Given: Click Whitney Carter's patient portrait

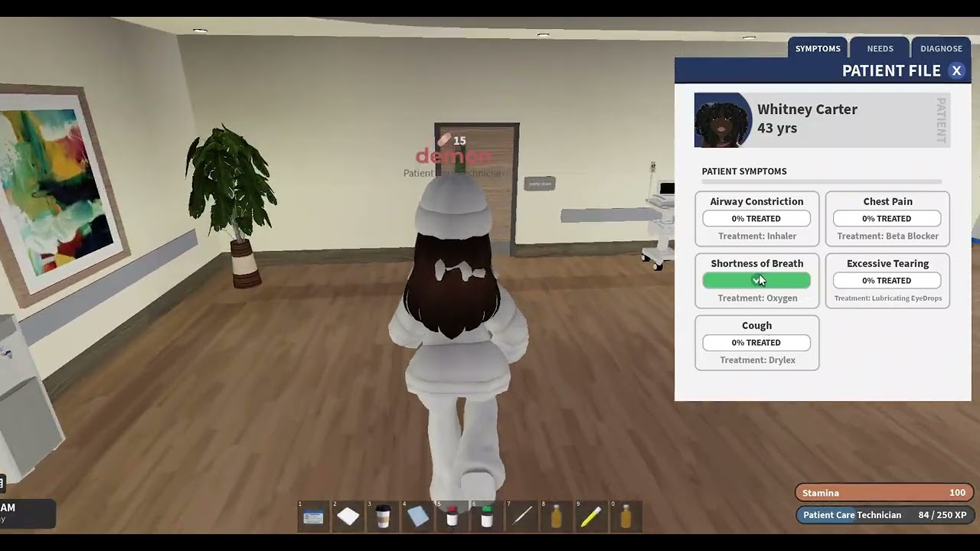Looking at the screenshot, I should pos(723,119).
